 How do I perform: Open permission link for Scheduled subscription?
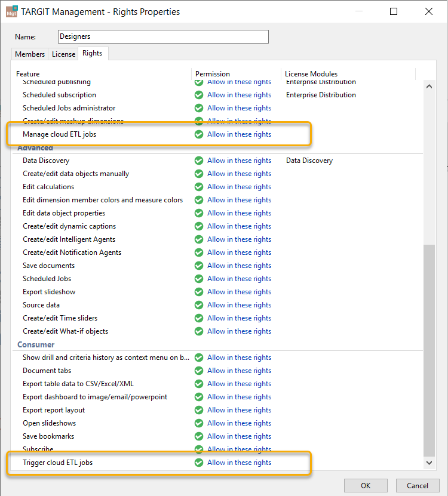(239, 95)
